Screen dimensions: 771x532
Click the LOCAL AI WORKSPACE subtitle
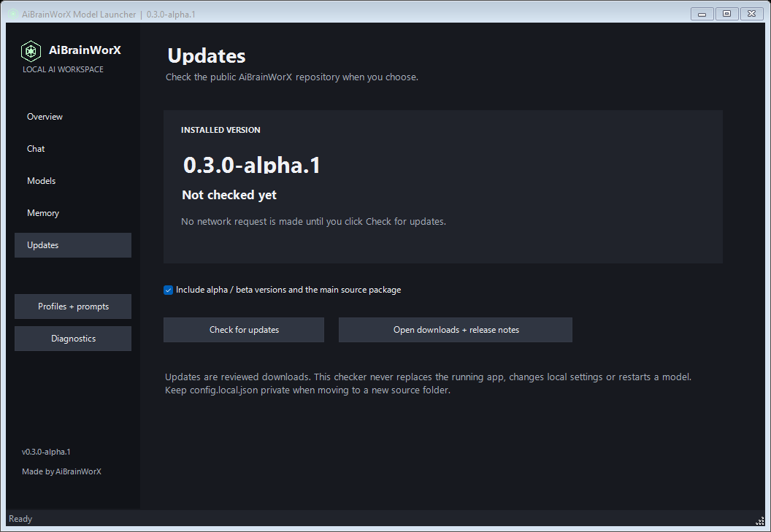coord(63,69)
